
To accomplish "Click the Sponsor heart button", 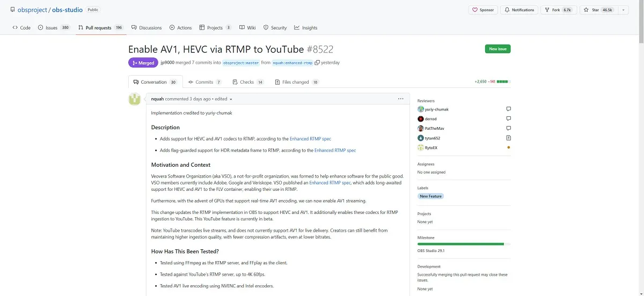I will tap(483, 10).
